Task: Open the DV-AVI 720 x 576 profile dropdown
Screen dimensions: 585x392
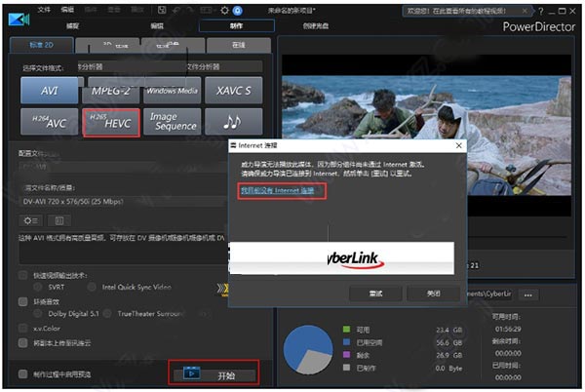Action: pyautogui.click(x=123, y=202)
